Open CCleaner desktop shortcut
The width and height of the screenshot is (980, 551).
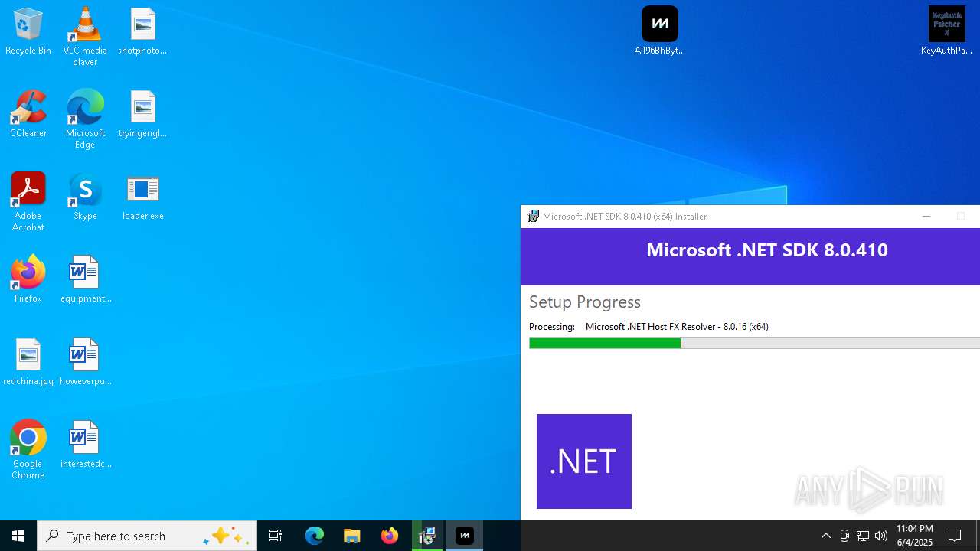coord(28,114)
